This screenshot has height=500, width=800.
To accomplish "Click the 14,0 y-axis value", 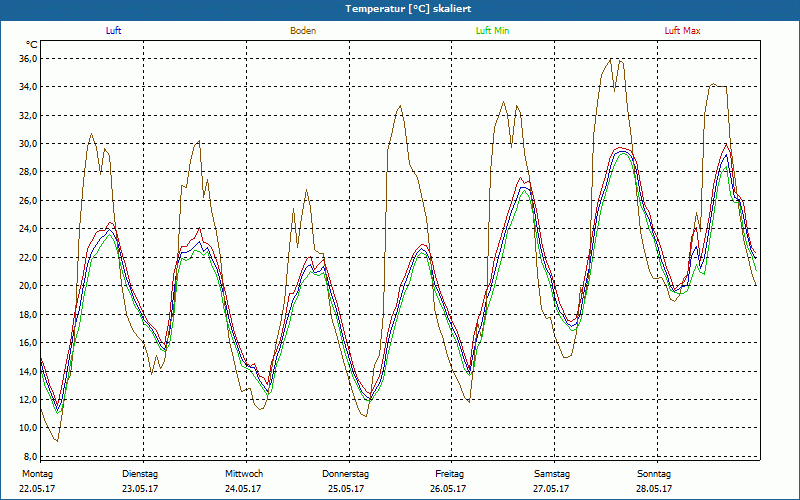I will 29,371.
